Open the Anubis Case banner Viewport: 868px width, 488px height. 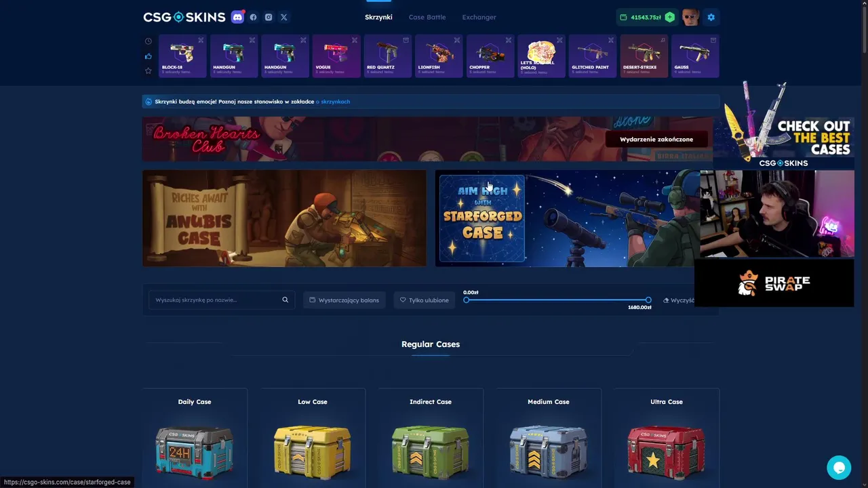(284, 218)
